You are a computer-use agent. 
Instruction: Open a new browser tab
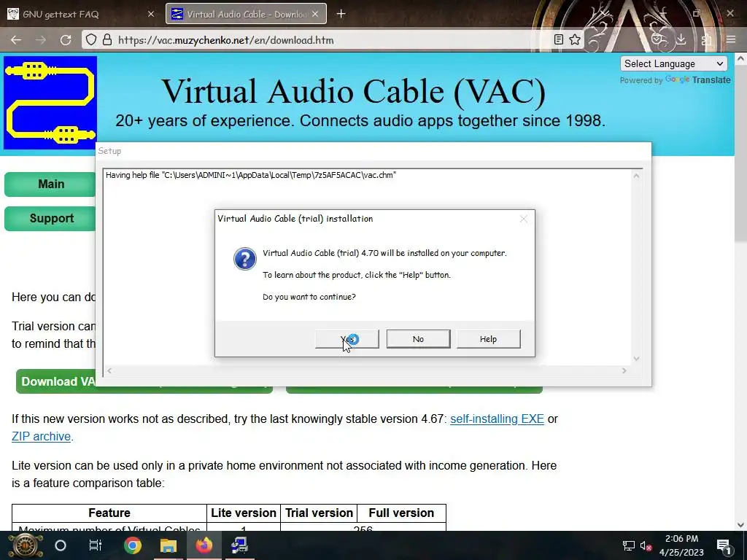[341, 15]
